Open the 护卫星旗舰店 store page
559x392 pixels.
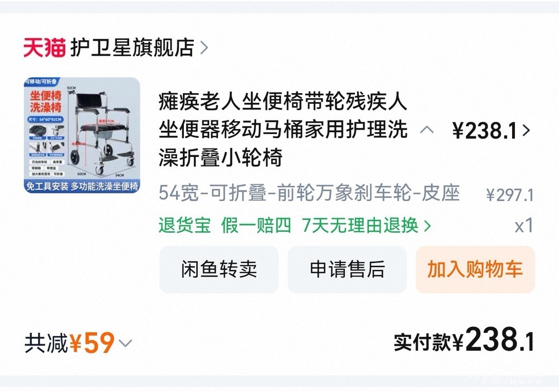point(132,47)
